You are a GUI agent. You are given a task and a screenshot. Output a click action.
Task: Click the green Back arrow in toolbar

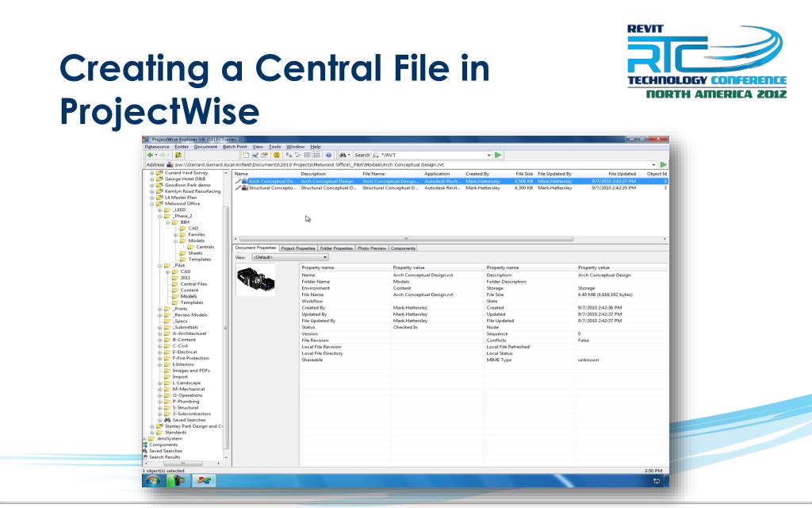(150, 155)
